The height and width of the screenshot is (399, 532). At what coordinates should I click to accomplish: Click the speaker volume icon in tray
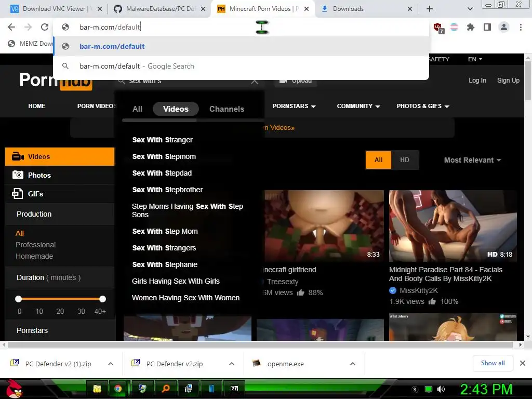(441, 389)
